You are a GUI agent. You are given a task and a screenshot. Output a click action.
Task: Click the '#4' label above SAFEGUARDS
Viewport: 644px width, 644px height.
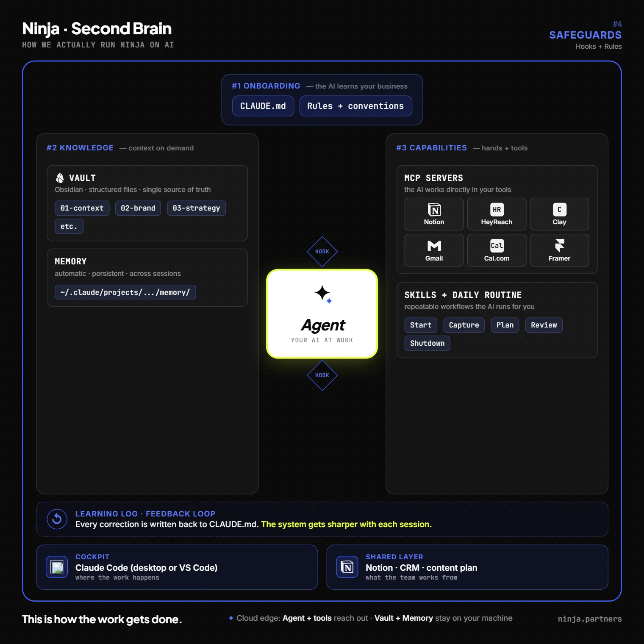[617, 24]
